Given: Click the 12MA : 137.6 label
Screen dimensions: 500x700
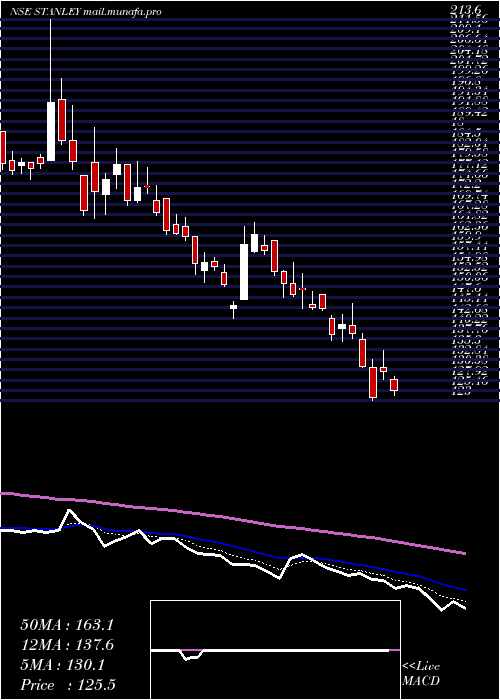Looking at the screenshot, I should [67, 645].
